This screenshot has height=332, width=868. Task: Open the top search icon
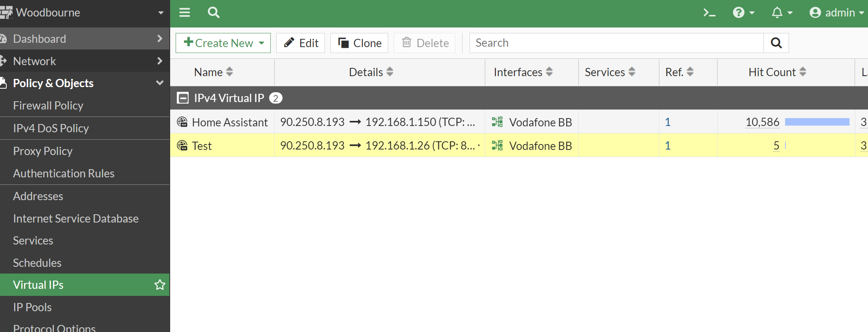pos(213,12)
